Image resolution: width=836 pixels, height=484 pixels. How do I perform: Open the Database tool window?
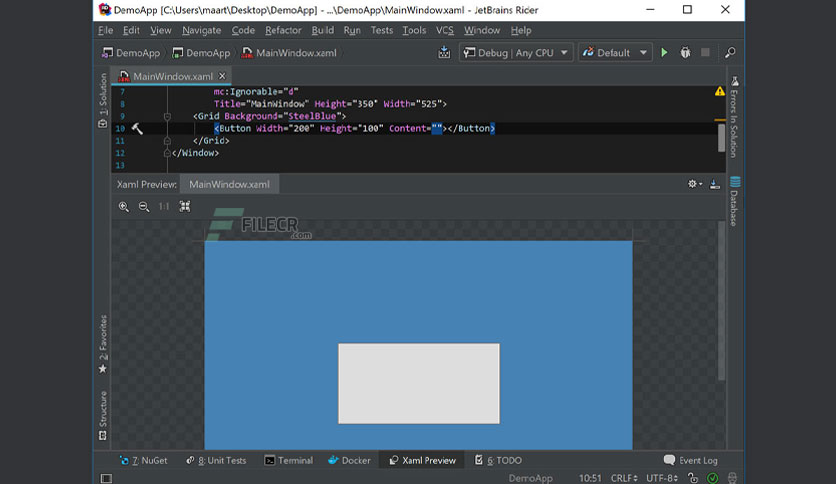[x=734, y=201]
